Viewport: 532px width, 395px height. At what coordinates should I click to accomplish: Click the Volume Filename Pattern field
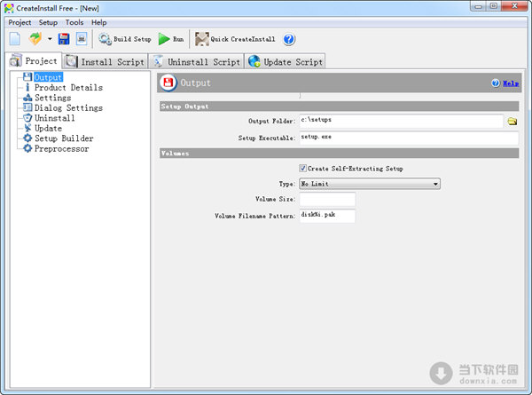pyautogui.click(x=327, y=216)
